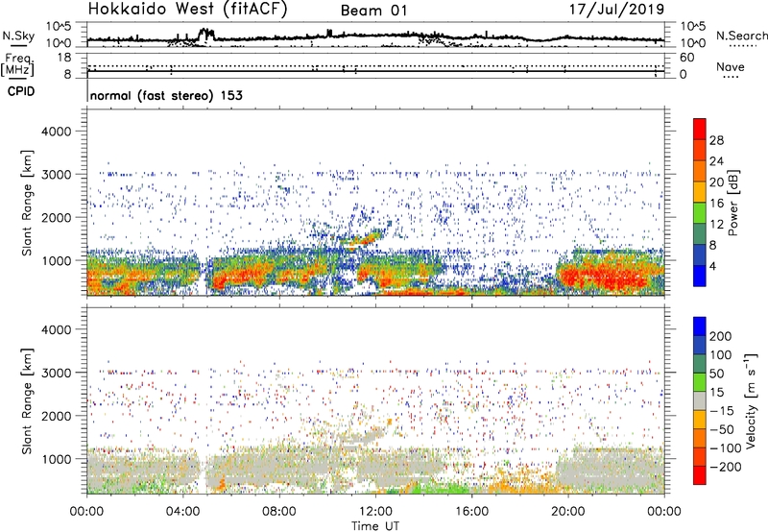The width and height of the screenshot is (768, 532).
Task: Click the 'N.Sky' legend label
Action: pos(18,36)
